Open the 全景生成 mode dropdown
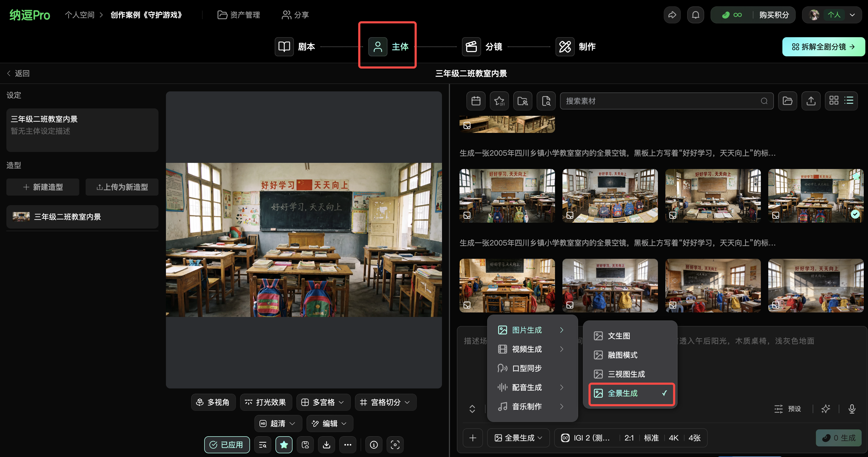 [518, 438]
